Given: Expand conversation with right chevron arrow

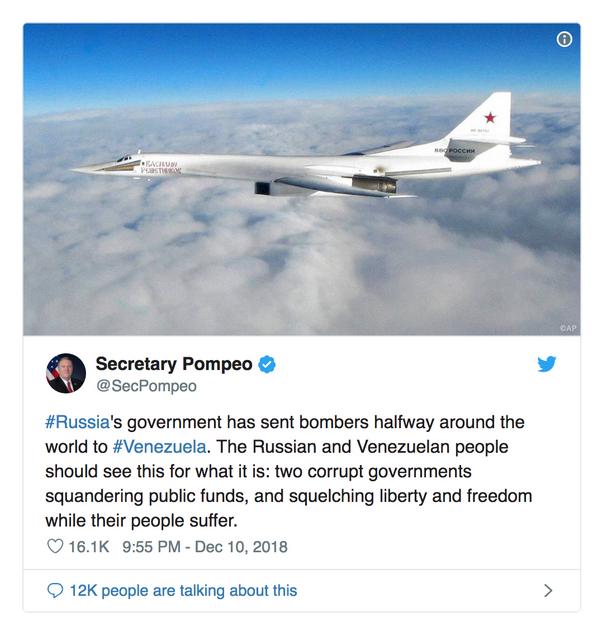Looking at the screenshot, I should [548, 590].
